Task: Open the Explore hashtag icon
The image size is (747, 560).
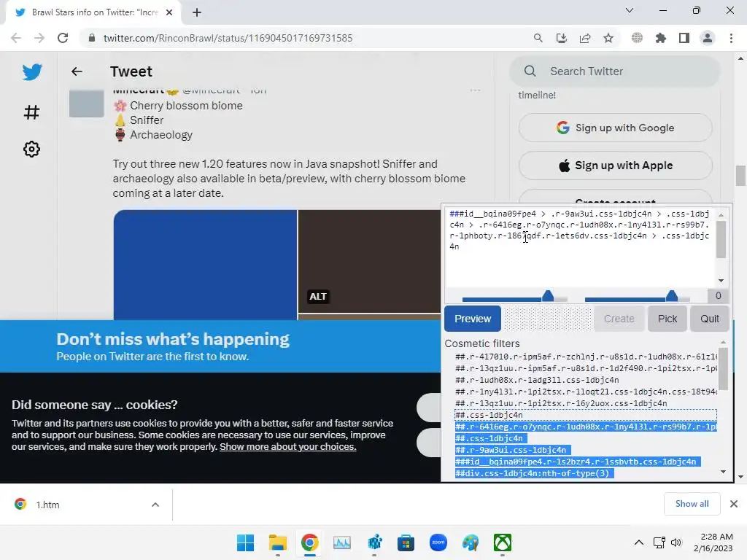Action: pos(31,112)
